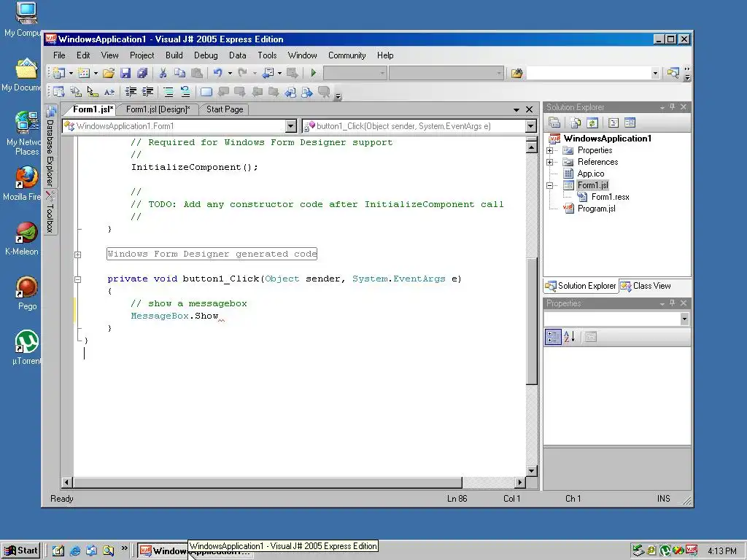Screen dimensions: 747x560
Task: Open the Database Explorer side panel
Action: [x=50, y=146]
